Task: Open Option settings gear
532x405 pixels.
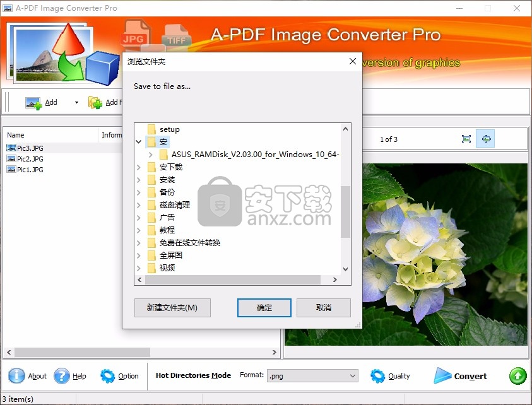Action: 108,376
